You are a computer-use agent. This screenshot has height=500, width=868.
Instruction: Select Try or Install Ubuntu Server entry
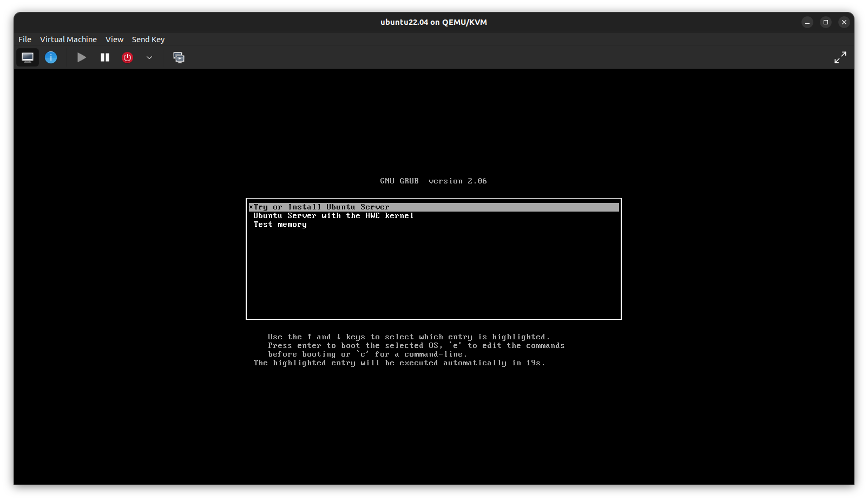(433, 207)
